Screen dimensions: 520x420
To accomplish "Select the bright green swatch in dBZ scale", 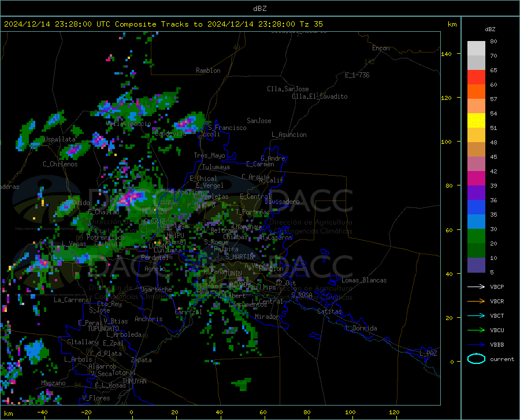I will (476, 236).
